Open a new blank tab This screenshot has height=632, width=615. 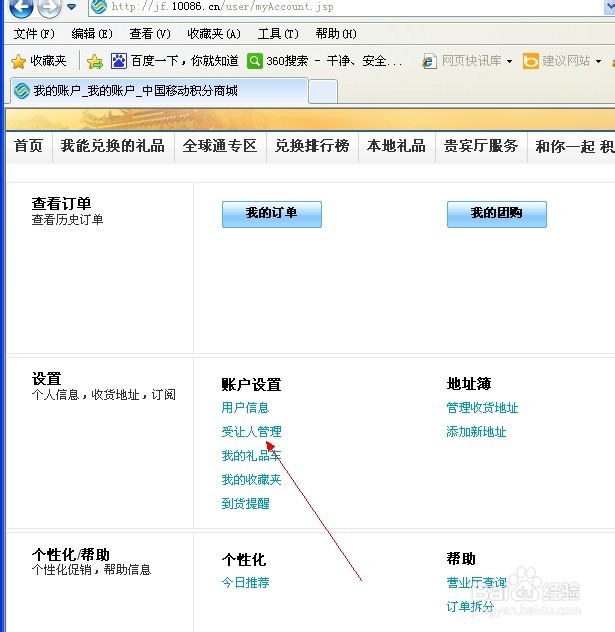point(323,91)
